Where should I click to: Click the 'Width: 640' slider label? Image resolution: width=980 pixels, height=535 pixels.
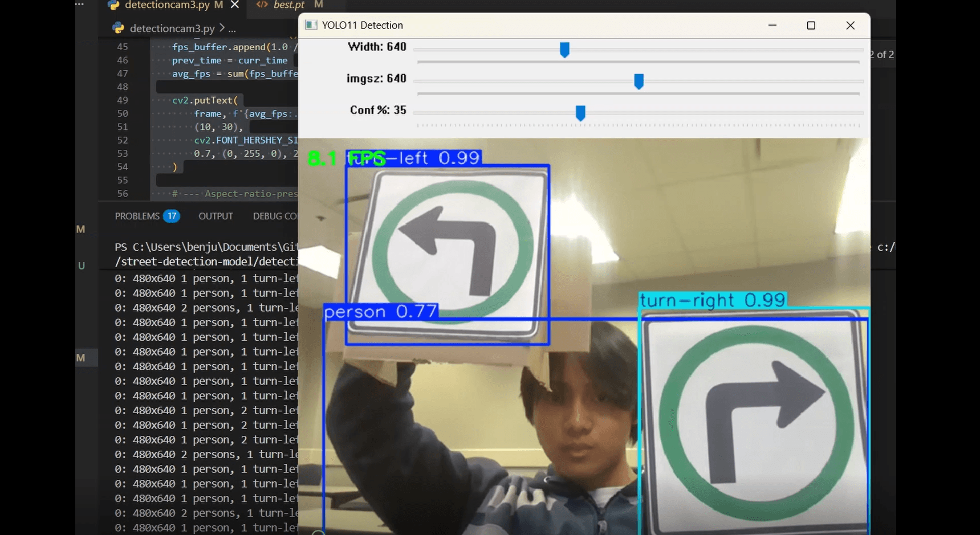tap(377, 47)
